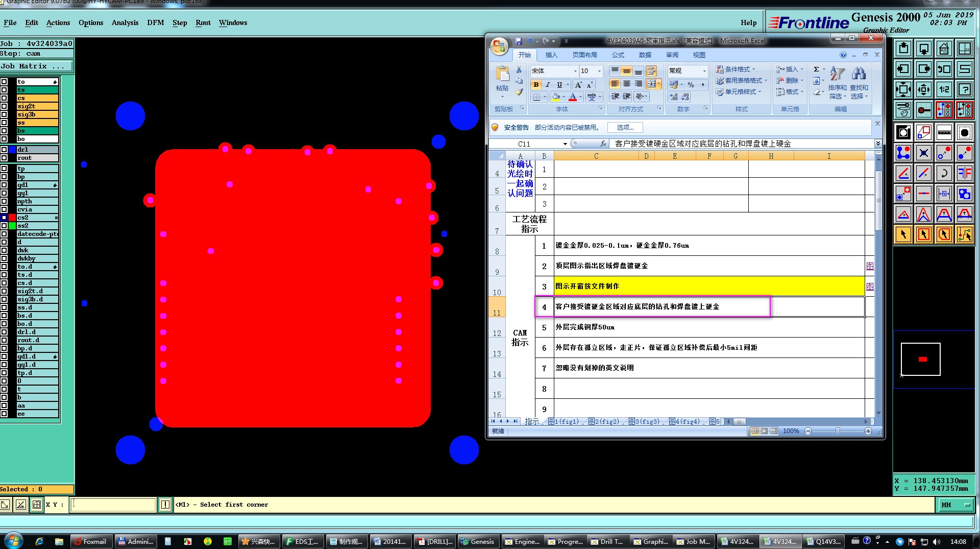The image size is (980, 549).
Task: Click the home view icon in Genesis toolbar
Action: [944, 49]
